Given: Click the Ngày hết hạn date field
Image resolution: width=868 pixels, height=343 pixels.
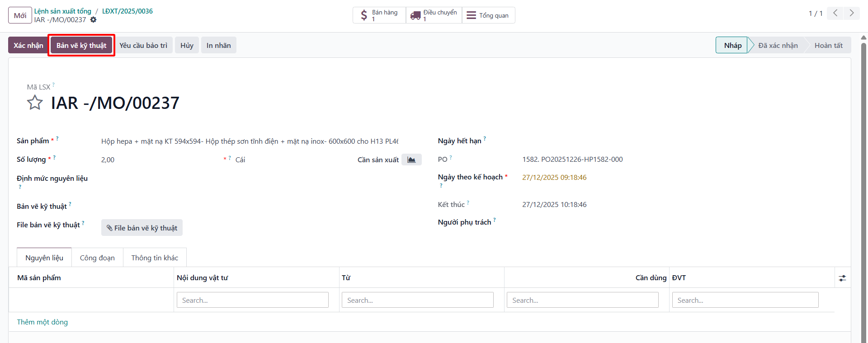Looking at the screenshot, I should click(682, 141).
